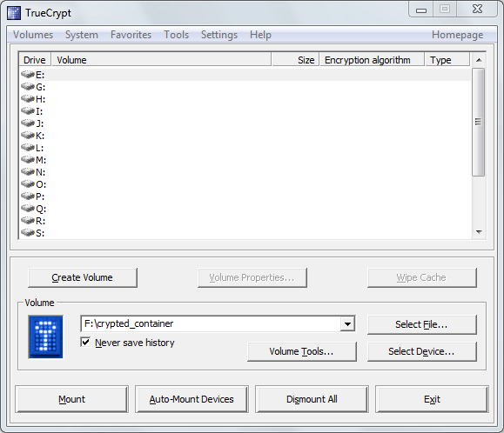The height and width of the screenshot is (433, 504).
Task: Click the F:\crypted_container path field
Action: pyautogui.click(x=211, y=323)
